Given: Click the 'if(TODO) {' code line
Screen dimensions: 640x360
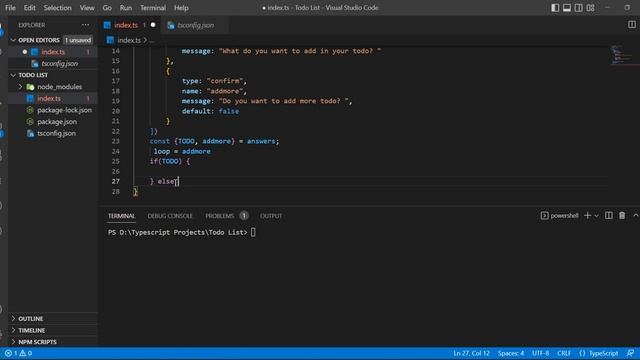Looking at the screenshot, I should click(170, 161).
